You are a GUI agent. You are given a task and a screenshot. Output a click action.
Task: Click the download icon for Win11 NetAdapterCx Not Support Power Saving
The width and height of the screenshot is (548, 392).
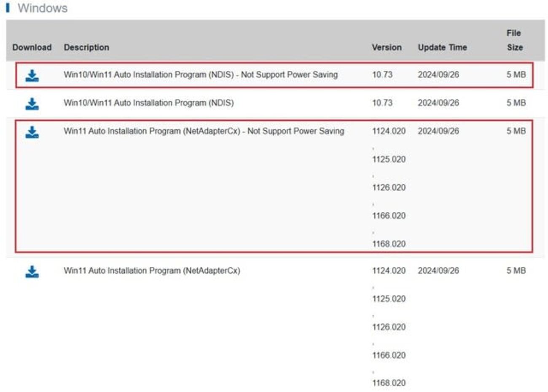click(31, 131)
